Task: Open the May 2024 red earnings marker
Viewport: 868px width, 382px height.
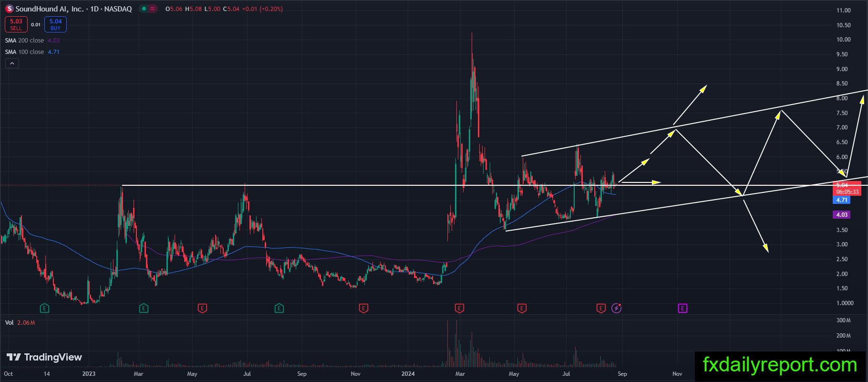Action: [x=522, y=308]
